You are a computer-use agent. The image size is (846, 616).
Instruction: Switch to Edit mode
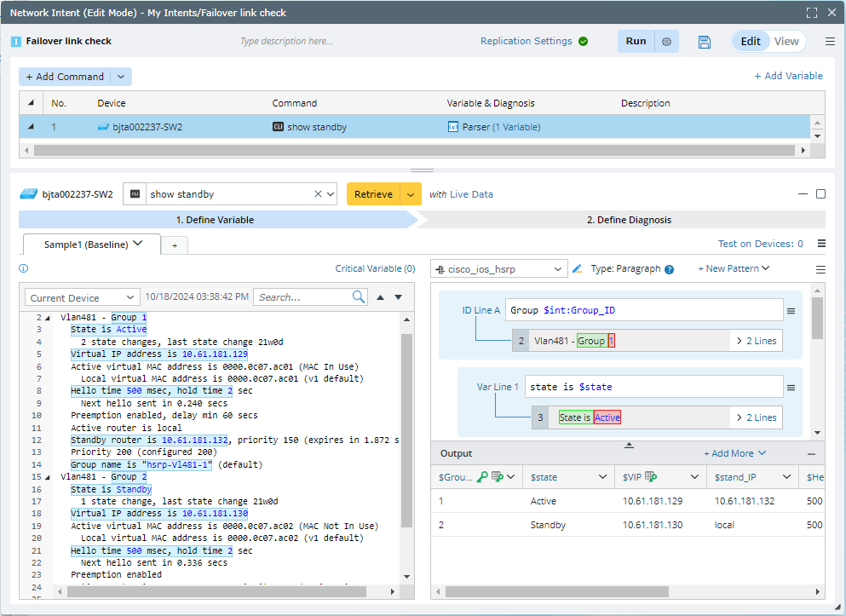tap(750, 42)
